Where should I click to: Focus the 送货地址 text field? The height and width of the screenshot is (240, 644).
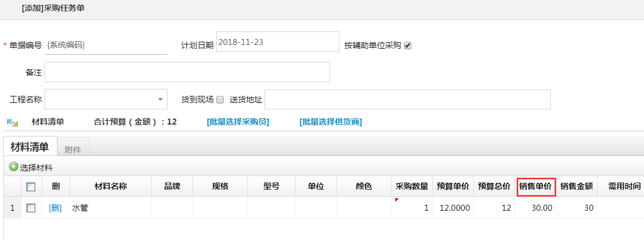pyautogui.click(x=407, y=100)
